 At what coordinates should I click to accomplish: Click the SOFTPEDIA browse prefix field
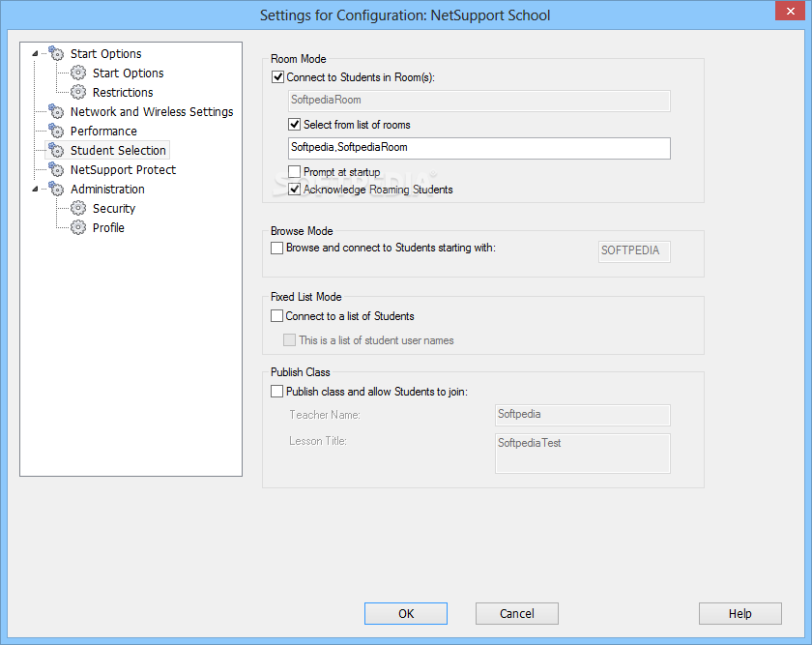pos(634,251)
